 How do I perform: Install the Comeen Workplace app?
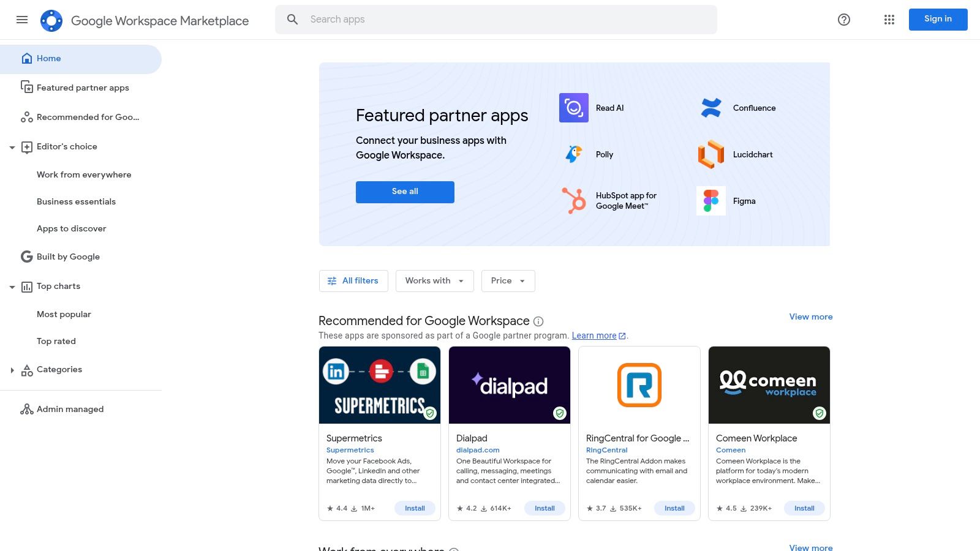pos(804,508)
